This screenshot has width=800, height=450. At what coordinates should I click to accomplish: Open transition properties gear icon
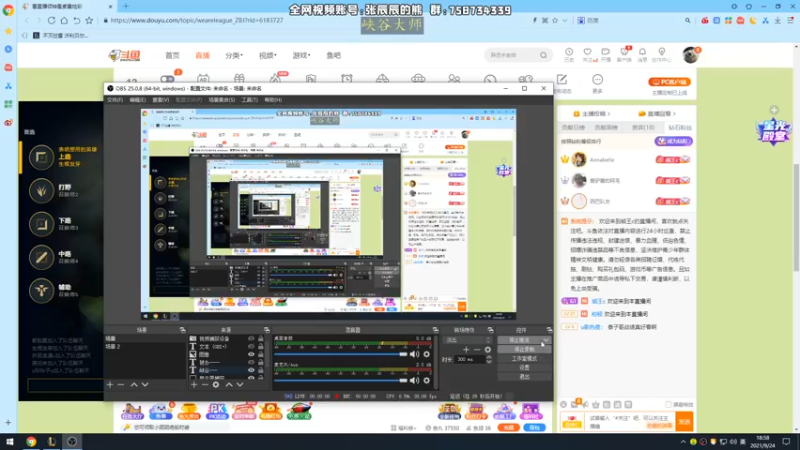click(488, 349)
